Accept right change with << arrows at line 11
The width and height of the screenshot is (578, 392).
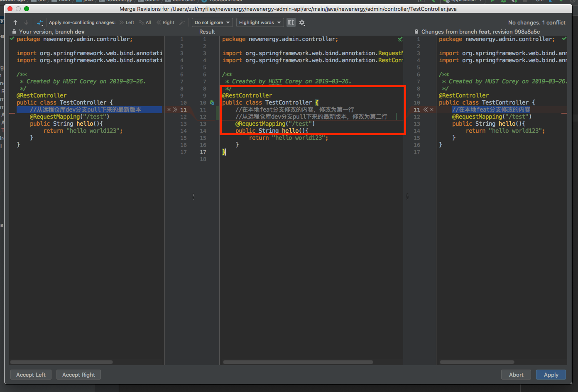pyautogui.click(x=425, y=110)
